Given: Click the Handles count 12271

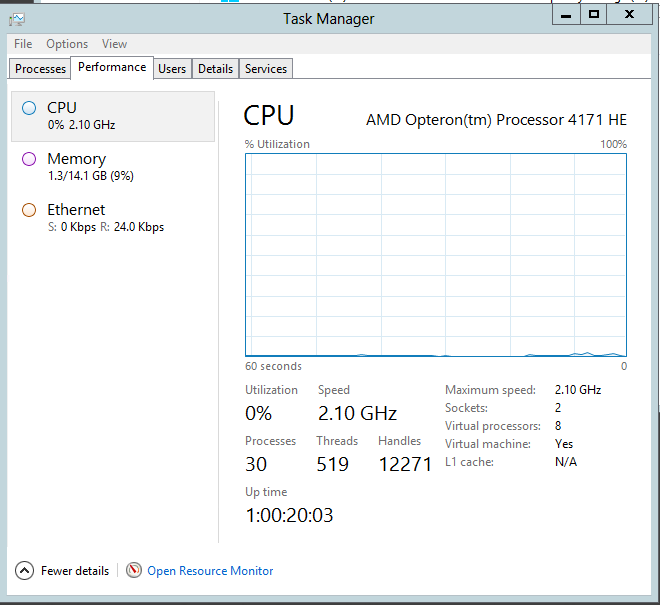Looking at the screenshot, I should point(405,464).
